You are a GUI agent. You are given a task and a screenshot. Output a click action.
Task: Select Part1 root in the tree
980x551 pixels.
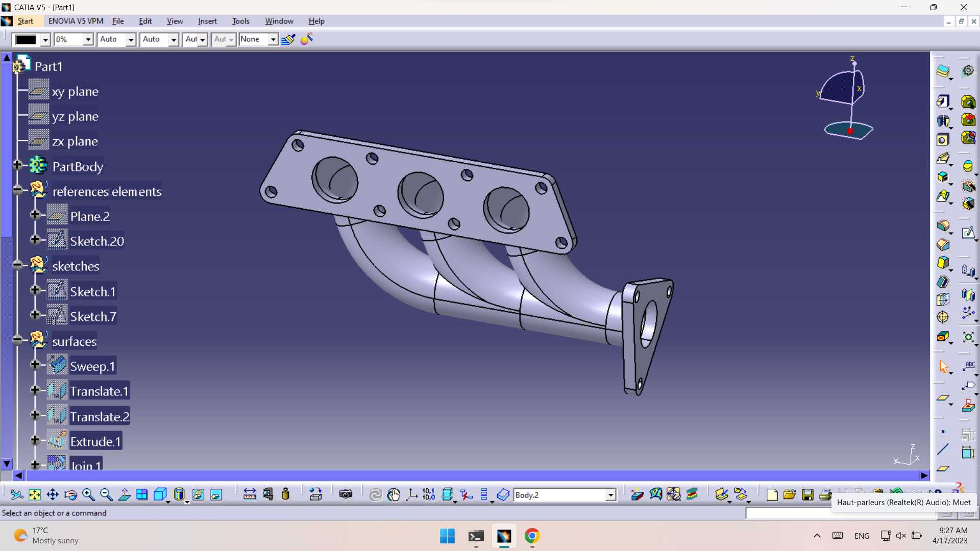point(48,66)
